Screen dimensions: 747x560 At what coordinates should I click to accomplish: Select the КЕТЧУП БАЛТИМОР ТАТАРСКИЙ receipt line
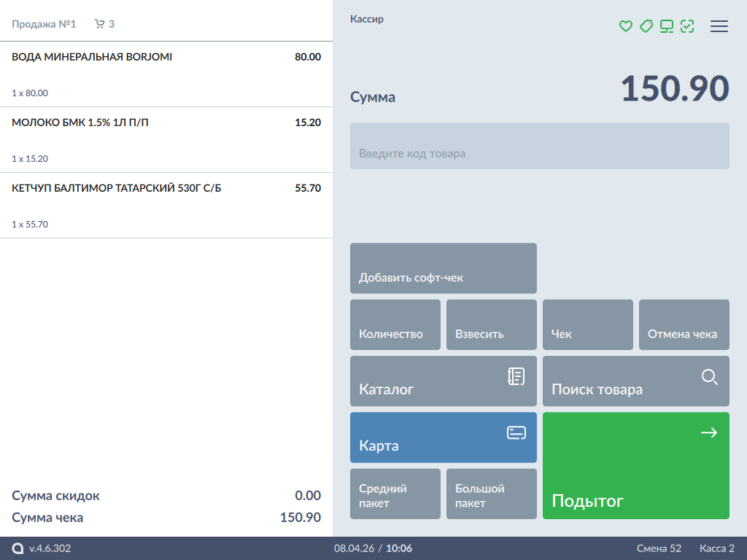coord(166,206)
